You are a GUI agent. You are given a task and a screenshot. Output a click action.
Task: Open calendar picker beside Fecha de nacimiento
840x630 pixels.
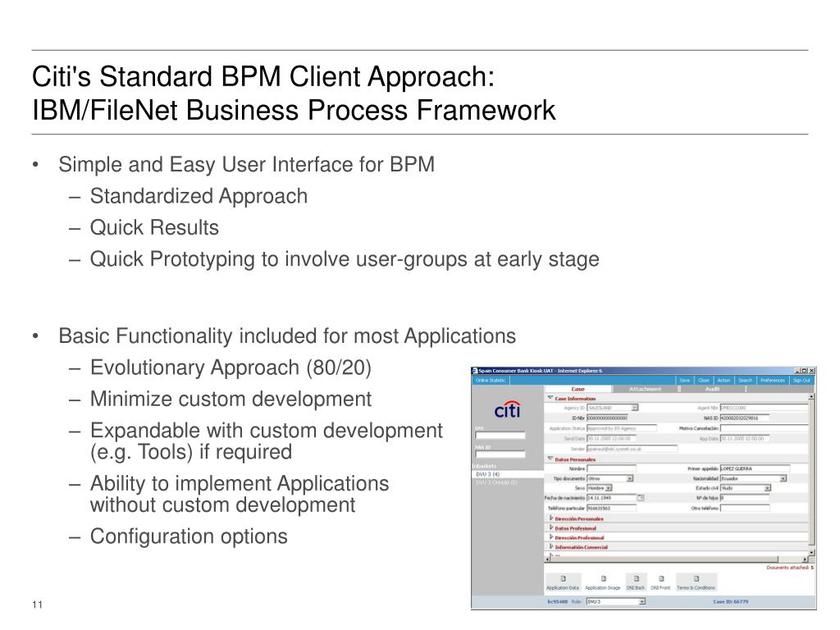[x=641, y=498]
